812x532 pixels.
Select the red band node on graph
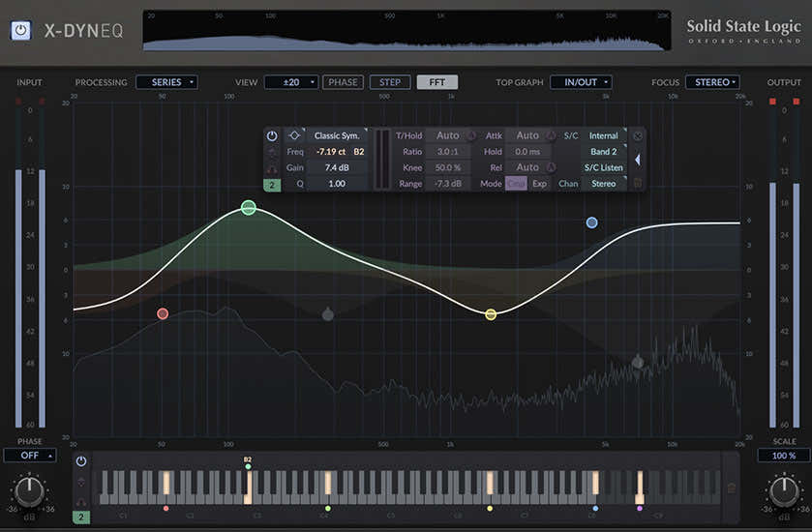tap(163, 313)
